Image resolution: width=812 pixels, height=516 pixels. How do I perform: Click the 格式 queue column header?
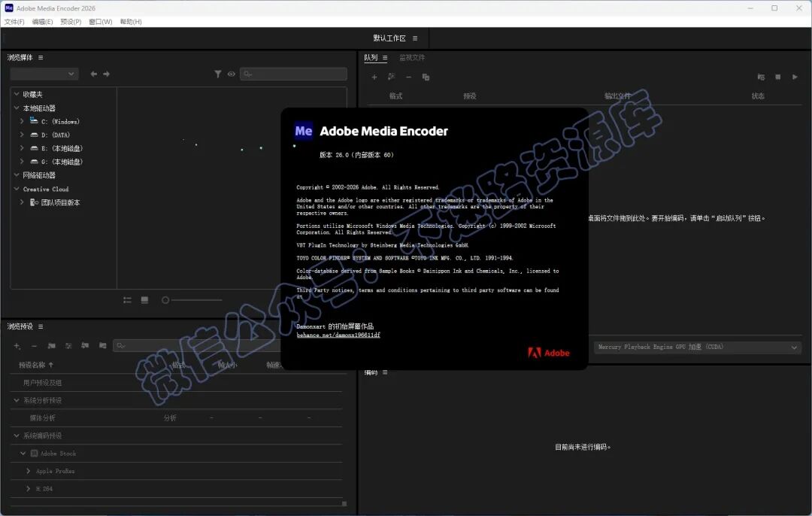pyautogui.click(x=396, y=96)
